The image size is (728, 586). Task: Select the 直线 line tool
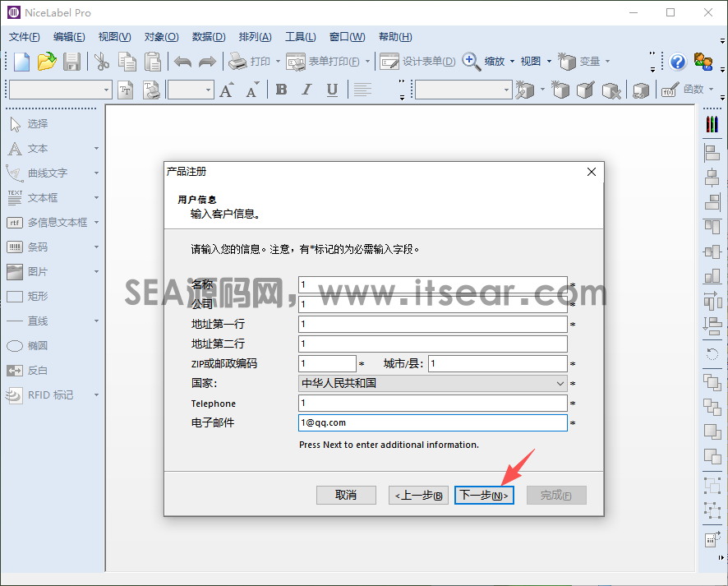click(27, 321)
